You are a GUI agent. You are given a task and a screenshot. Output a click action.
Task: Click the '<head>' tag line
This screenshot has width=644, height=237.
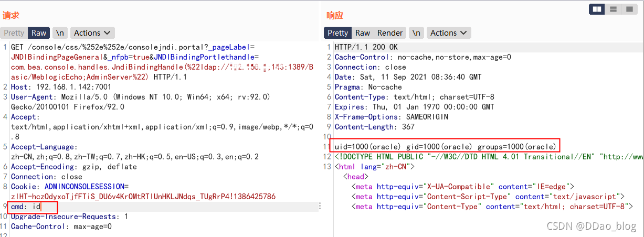tap(355, 177)
